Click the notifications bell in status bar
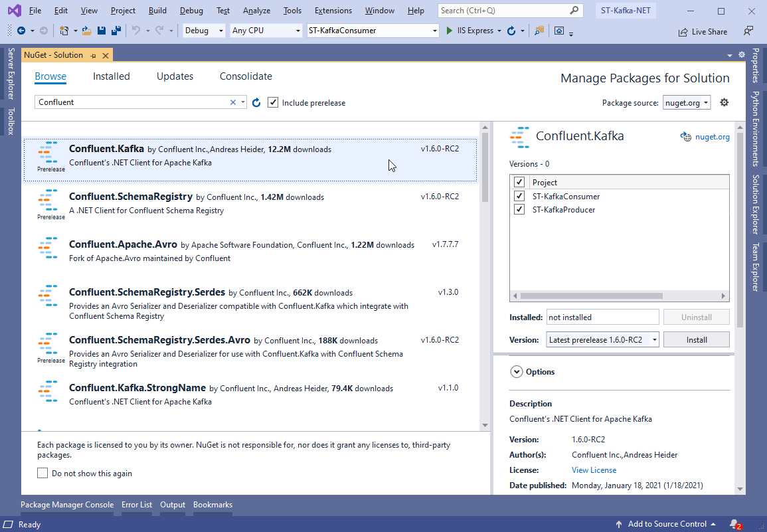The image size is (767, 532). tap(734, 524)
